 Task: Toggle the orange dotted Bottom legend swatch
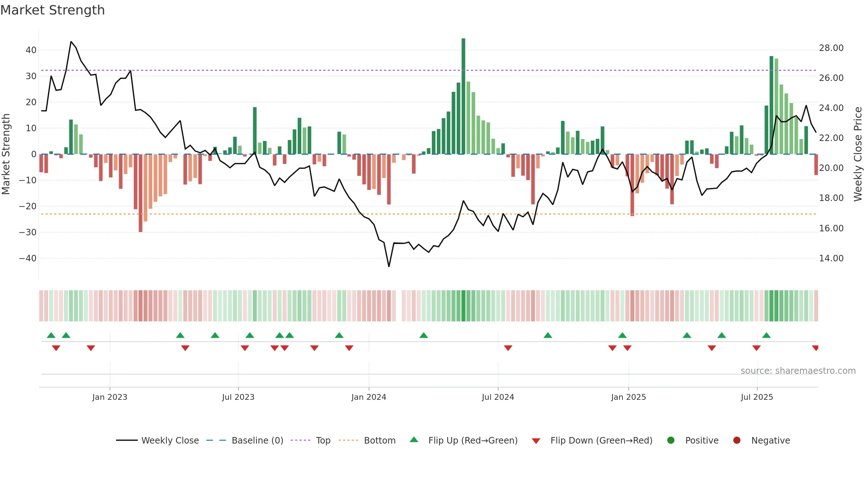(348, 440)
